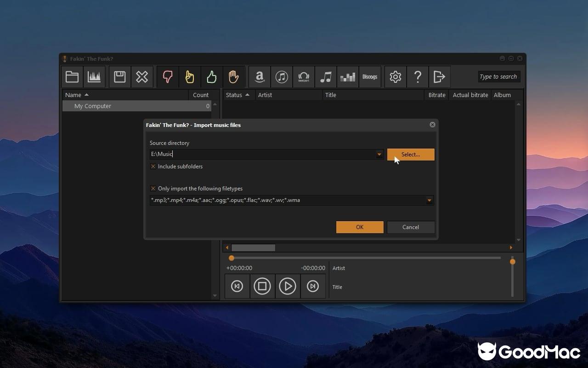Image resolution: width=588 pixels, height=368 pixels.
Task: Click the track list scroll down arrow
Action: coord(519,240)
